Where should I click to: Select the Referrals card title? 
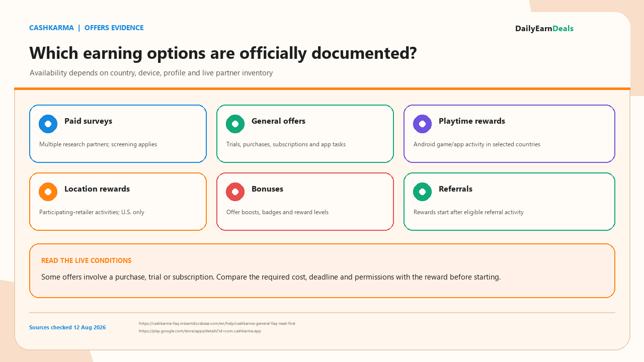point(455,189)
